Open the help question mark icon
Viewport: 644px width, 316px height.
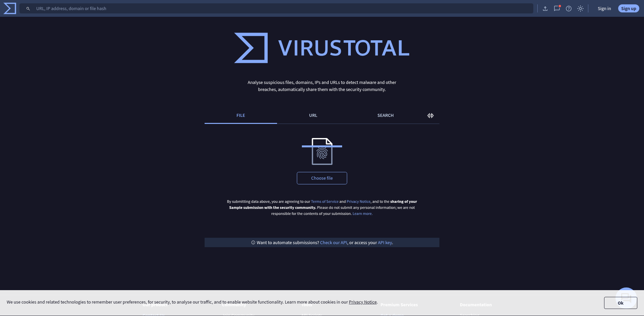569,9
